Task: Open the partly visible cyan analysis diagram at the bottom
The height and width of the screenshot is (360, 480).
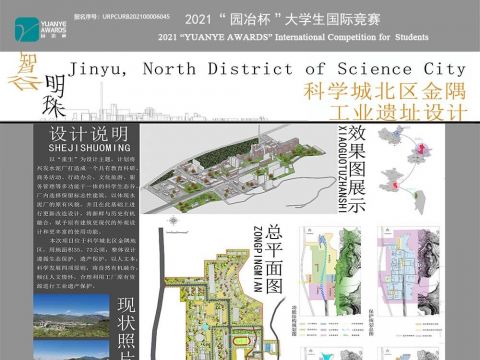Action: (331, 353)
